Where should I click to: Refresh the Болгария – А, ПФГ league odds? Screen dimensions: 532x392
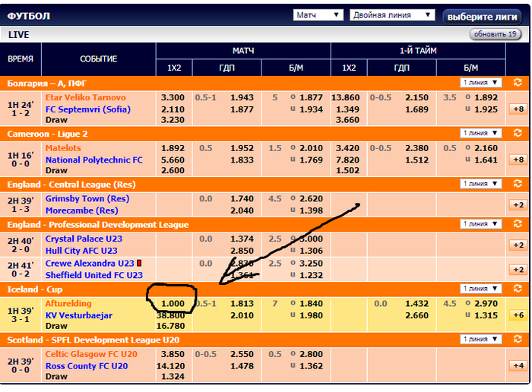[518, 82]
